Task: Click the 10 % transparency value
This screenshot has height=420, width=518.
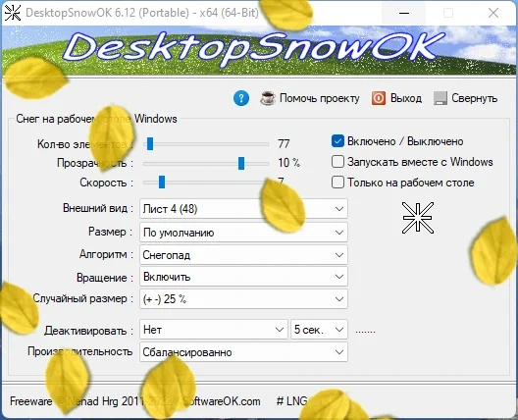Action: (288, 163)
